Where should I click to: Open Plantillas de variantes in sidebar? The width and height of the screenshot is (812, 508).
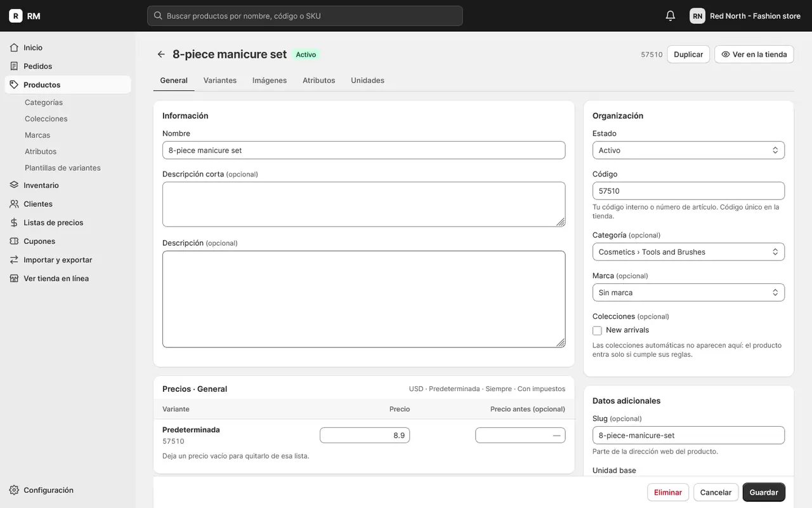click(63, 168)
